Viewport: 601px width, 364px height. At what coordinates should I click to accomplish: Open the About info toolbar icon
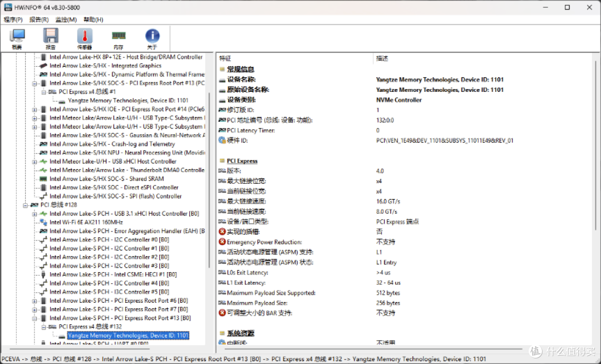tap(152, 39)
